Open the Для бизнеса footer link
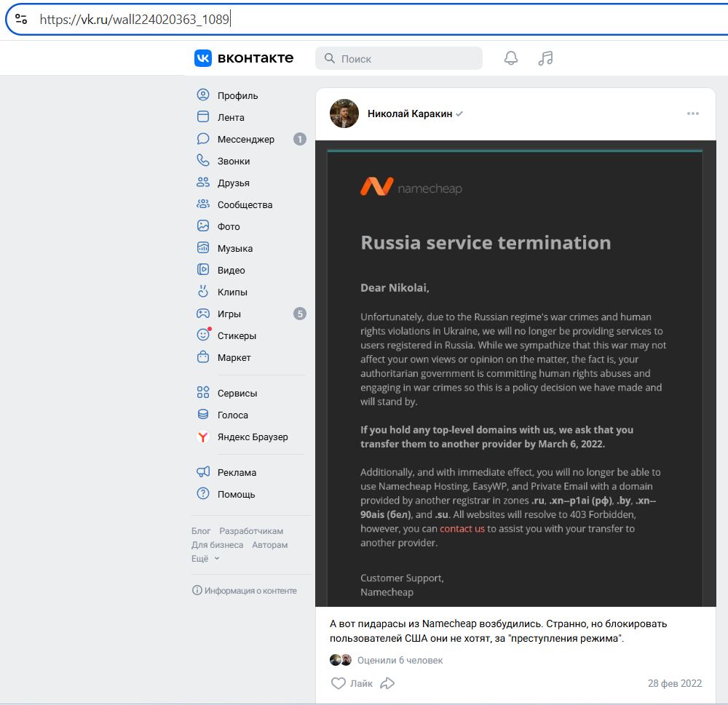Screen dimensions: 728x705 217,545
